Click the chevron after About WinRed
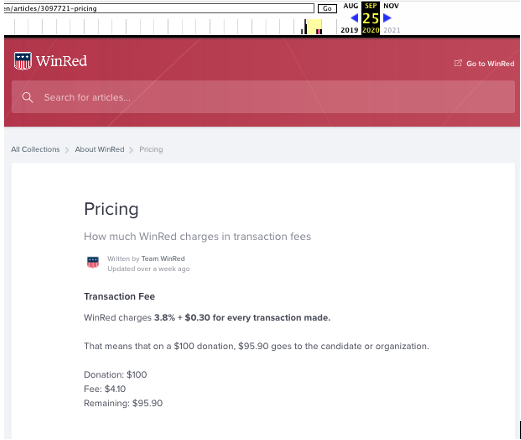This screenshot has height=440, width=521. coord(131,150)
